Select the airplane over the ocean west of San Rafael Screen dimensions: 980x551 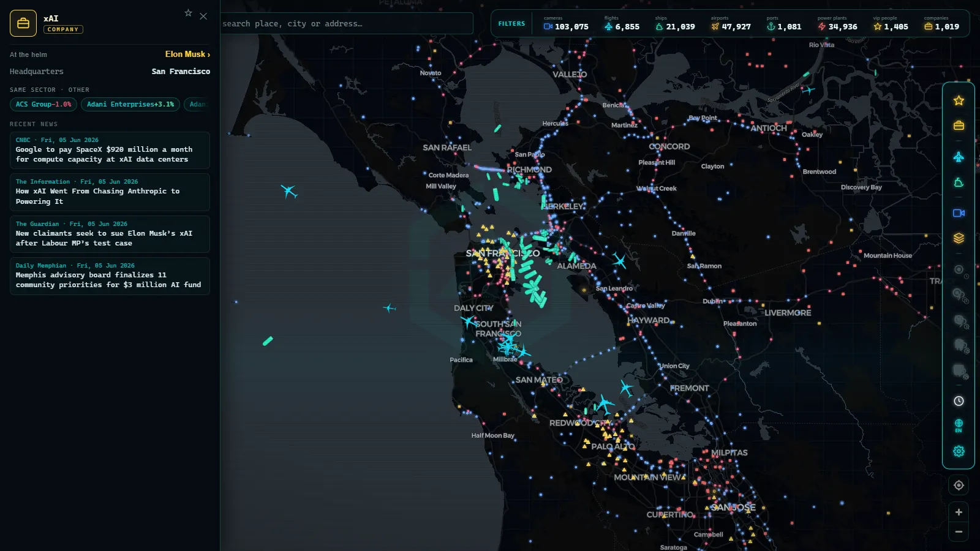[289, 192]
